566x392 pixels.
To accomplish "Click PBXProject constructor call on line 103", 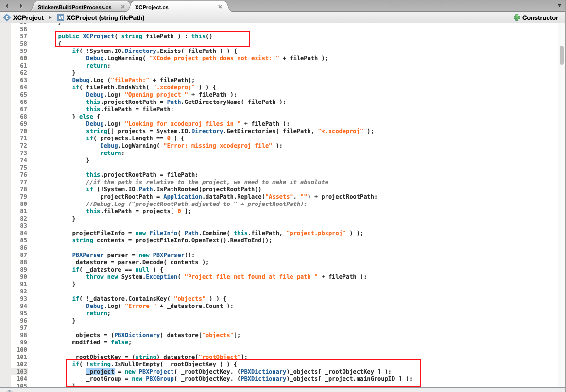I will pyautogui.click(x=156, y=372).
